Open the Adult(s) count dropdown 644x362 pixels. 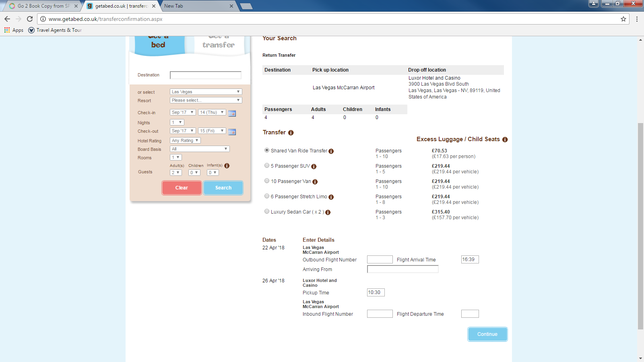[x=176, y=173]
